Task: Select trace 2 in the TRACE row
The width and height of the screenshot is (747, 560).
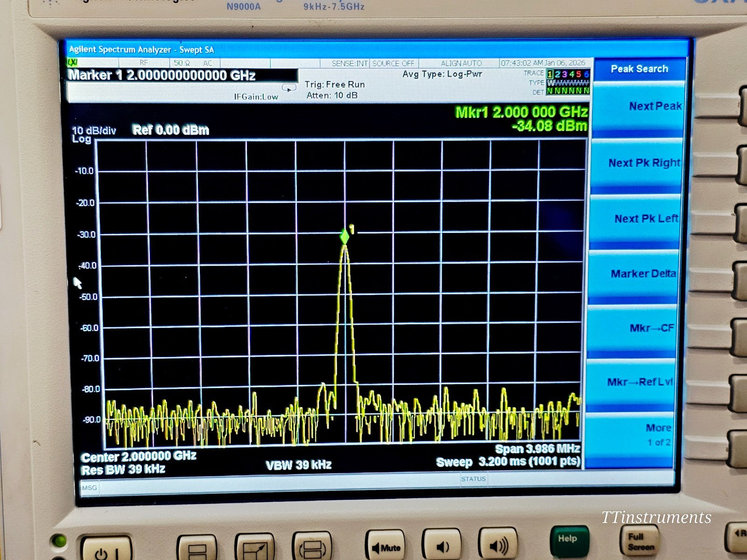Action: pos(558,74)
